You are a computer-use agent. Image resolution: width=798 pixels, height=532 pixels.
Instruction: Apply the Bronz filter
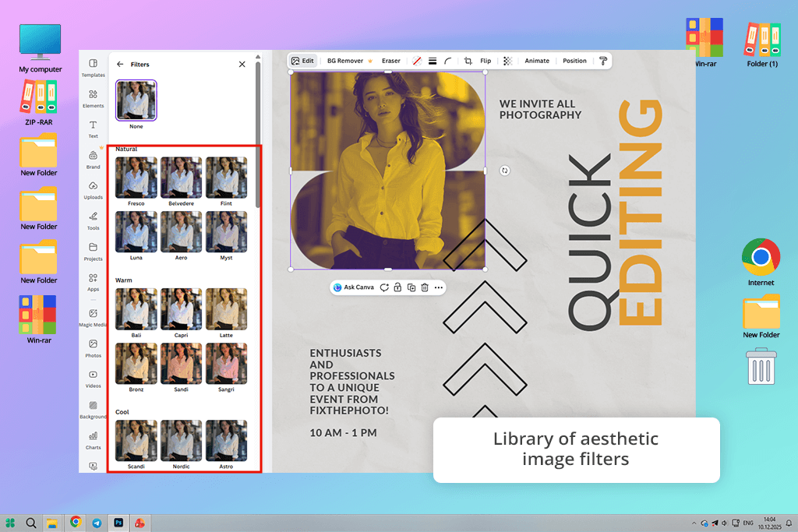tap(136, 364)
